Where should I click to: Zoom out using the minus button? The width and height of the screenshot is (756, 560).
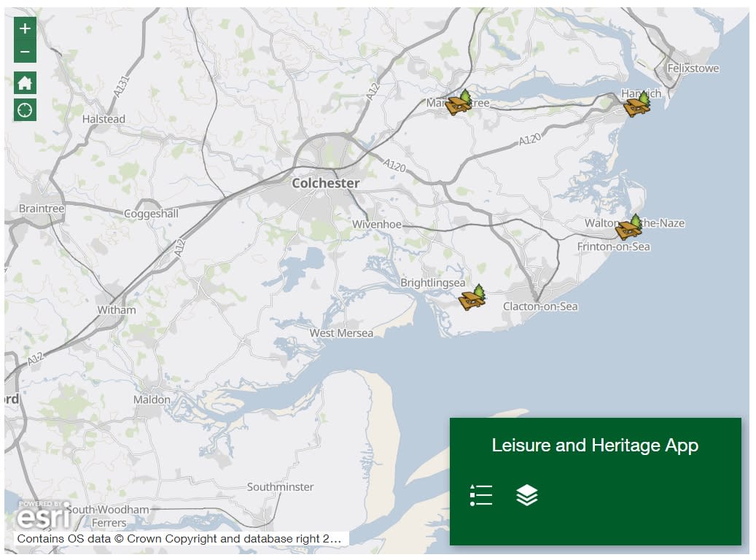click(x=23, y=52)
